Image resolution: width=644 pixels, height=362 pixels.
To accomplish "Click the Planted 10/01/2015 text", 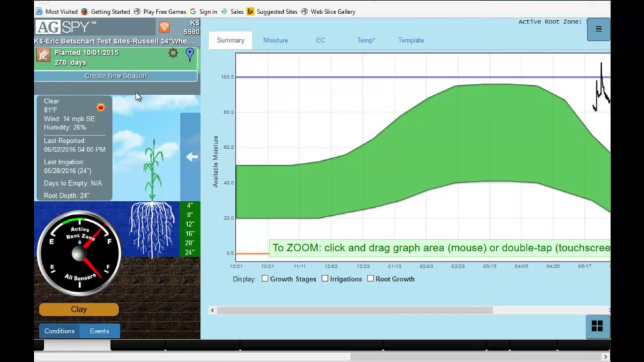I will tap(87, 52).
